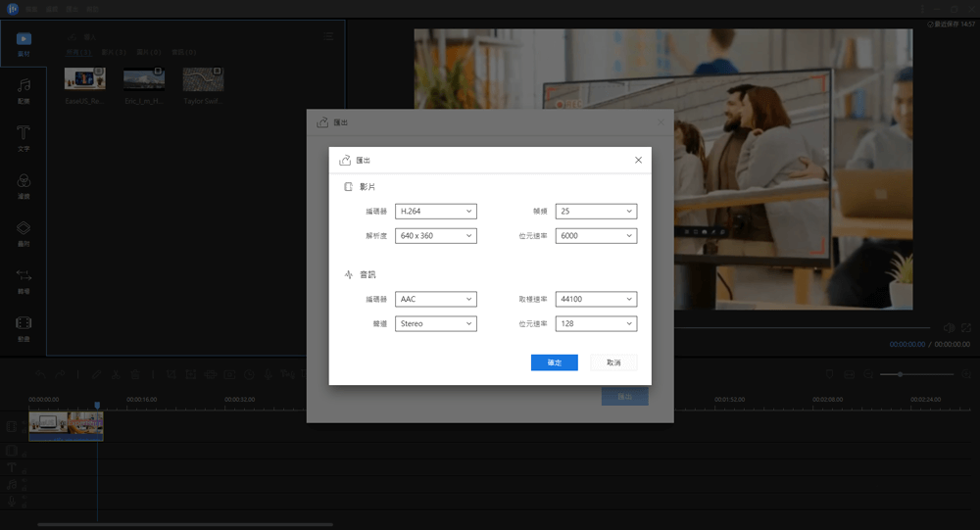Image resolution: width=980 pixels, height=530 pixels.
Task: Open the second menu in the title bar
Action: click(52, 10)
